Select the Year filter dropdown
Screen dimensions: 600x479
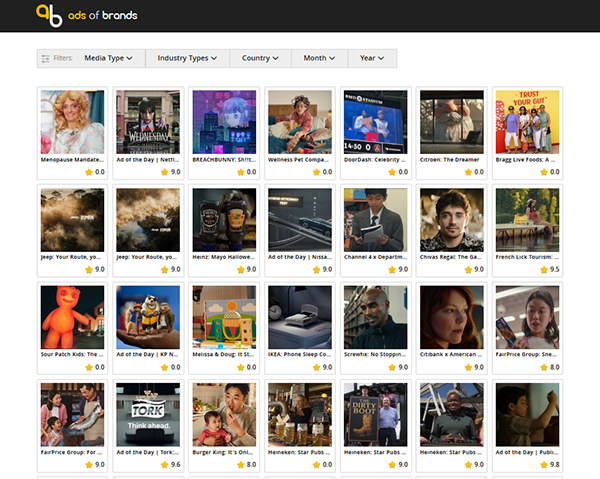pos(372,58)
